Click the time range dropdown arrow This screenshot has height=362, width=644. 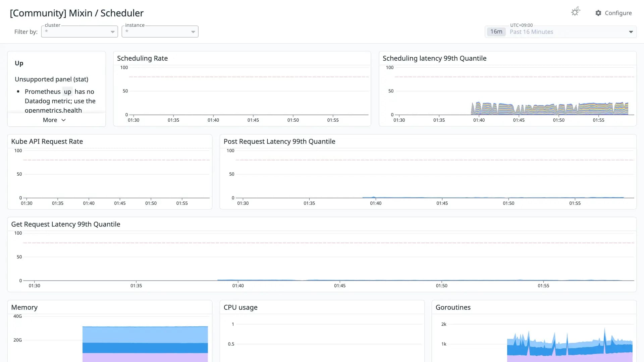coord(631,32)
